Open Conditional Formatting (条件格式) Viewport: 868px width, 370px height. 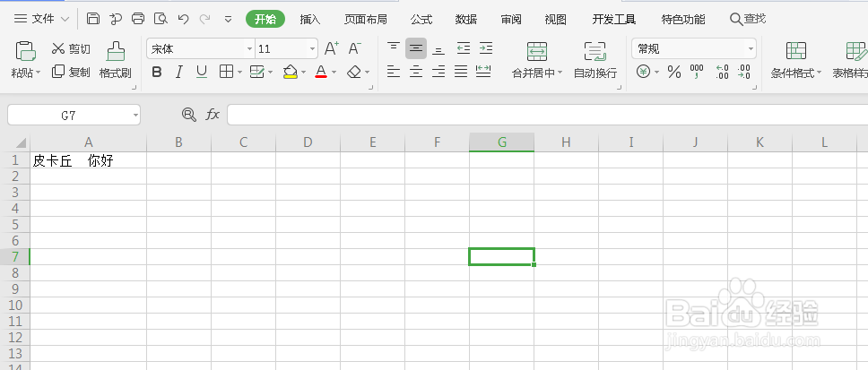coord(796,60)
